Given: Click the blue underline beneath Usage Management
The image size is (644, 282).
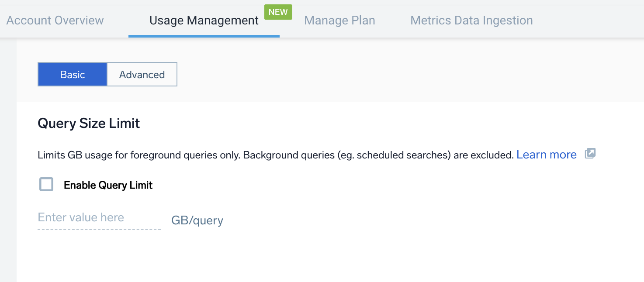Looking at the screenshot, I should (x=204, y=36).
